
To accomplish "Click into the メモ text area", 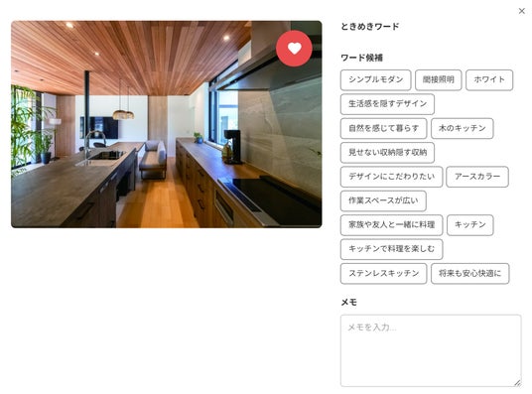I will click(431, 350).
